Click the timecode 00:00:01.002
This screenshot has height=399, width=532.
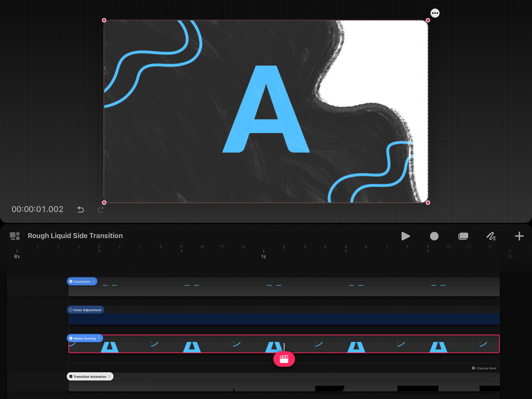[38, 209]
